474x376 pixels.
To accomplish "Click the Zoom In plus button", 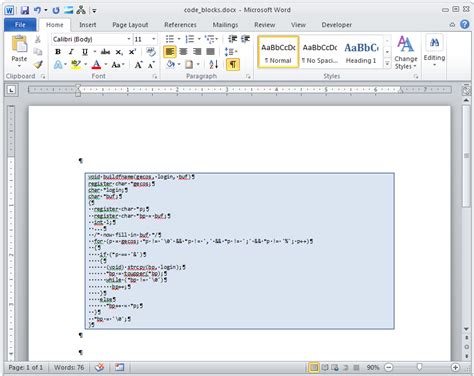I will pos(455,367).
